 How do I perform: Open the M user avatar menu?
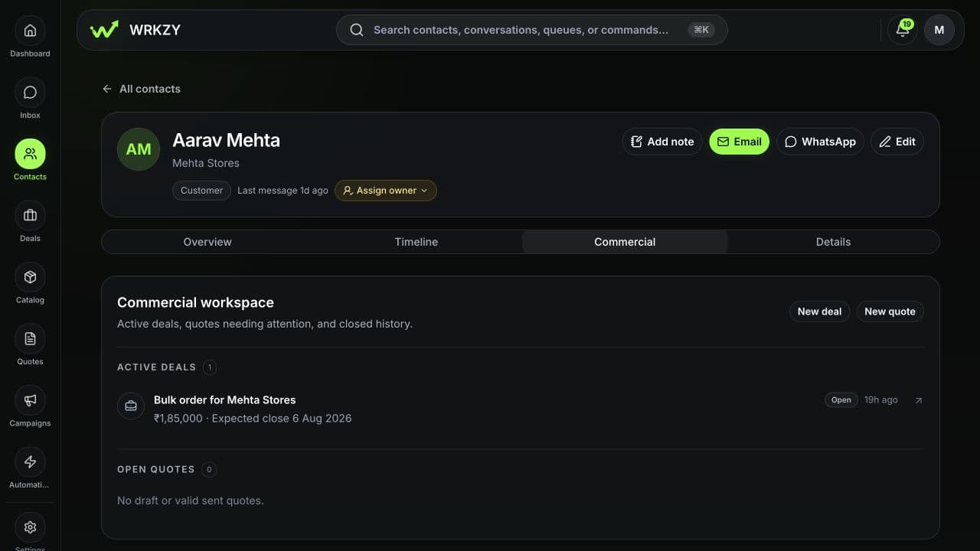click(939, 30)
